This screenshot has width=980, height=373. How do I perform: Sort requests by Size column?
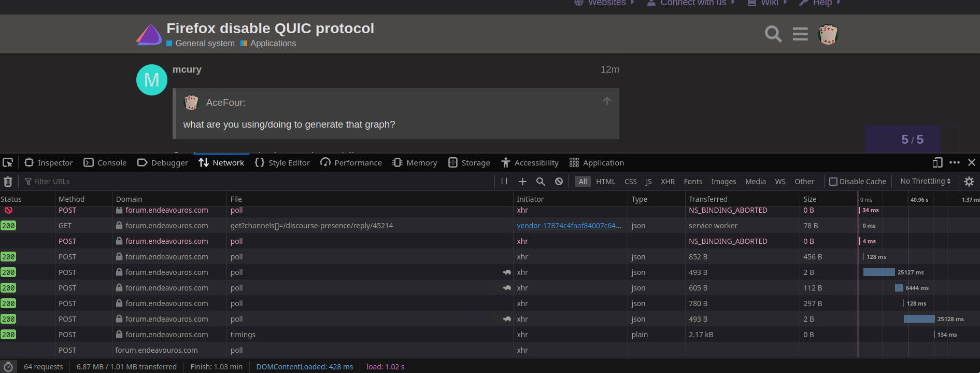tap(828, 199)
